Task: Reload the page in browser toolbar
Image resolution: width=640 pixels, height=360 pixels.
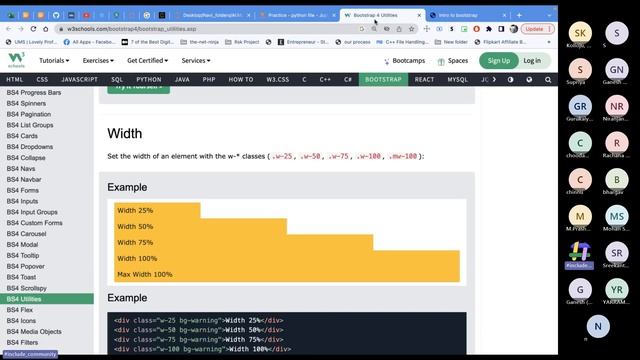Action: (33, 29)
